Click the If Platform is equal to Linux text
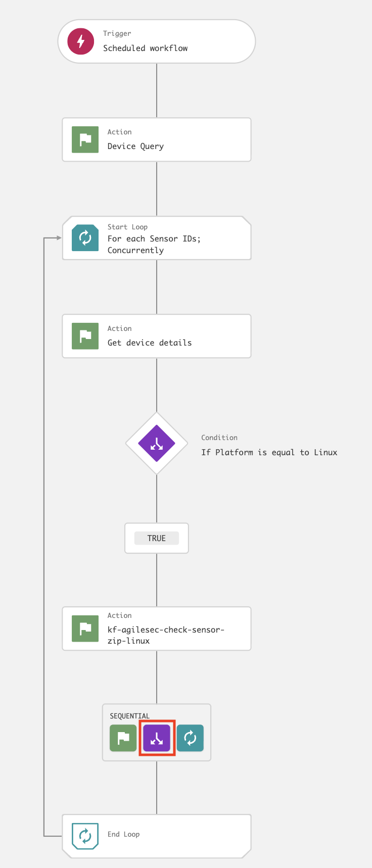Viewport: 372px width, 868px height. tap(269, 452)
